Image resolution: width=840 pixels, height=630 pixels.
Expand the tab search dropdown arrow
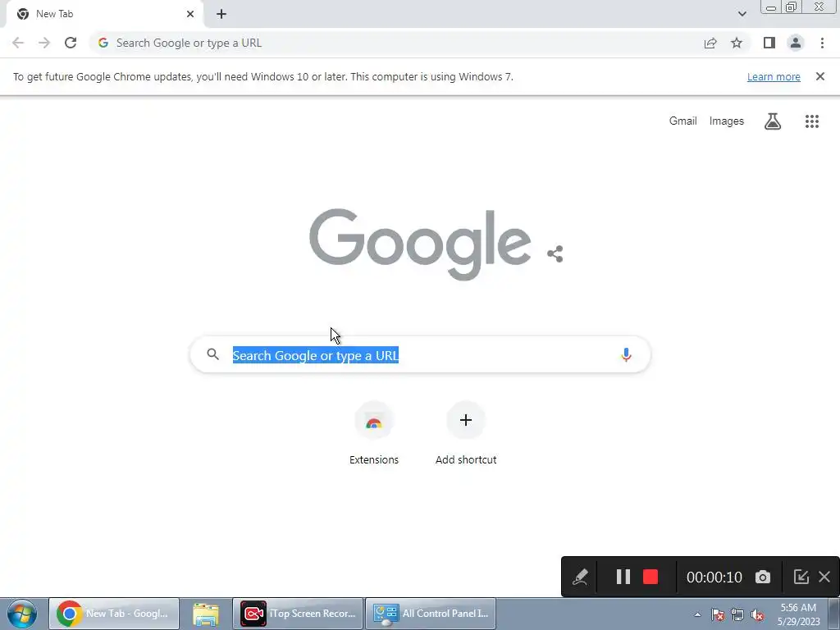pos(742,14)
